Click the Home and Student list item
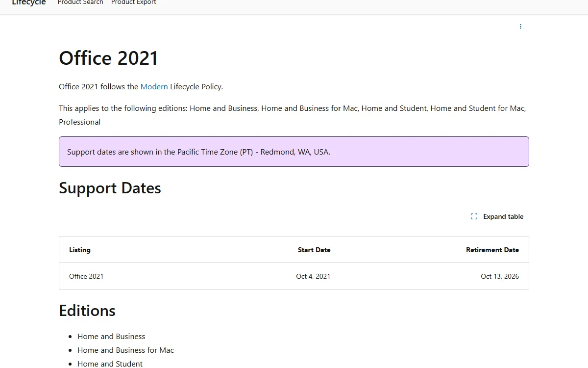The height and width of the screenshot is (368, 588). [110, 364]
